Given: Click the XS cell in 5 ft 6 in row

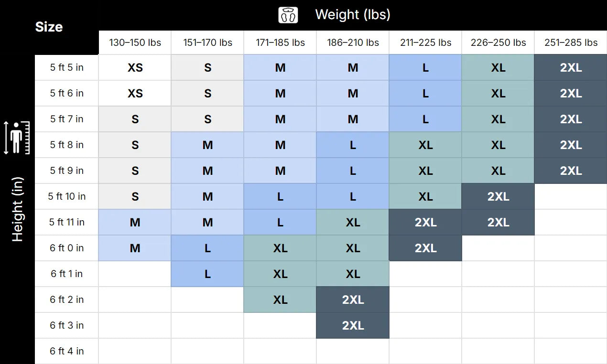Looking at the screenshot, I should (135, 93).
